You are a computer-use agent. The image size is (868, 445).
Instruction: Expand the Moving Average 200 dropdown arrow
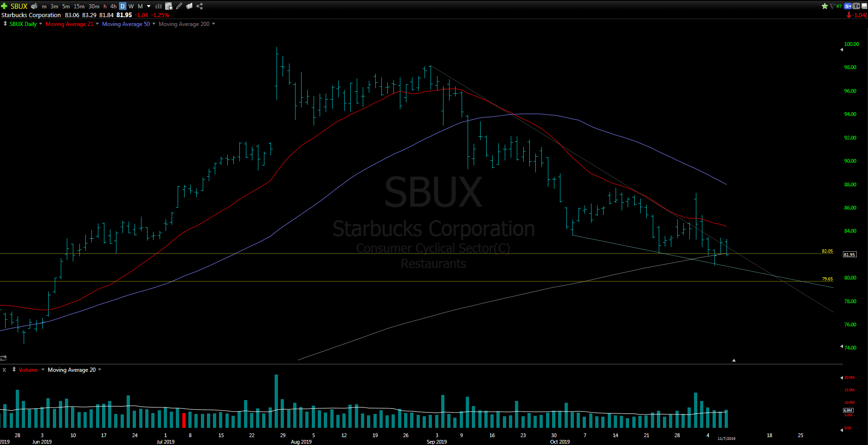(x=213, y=24)
